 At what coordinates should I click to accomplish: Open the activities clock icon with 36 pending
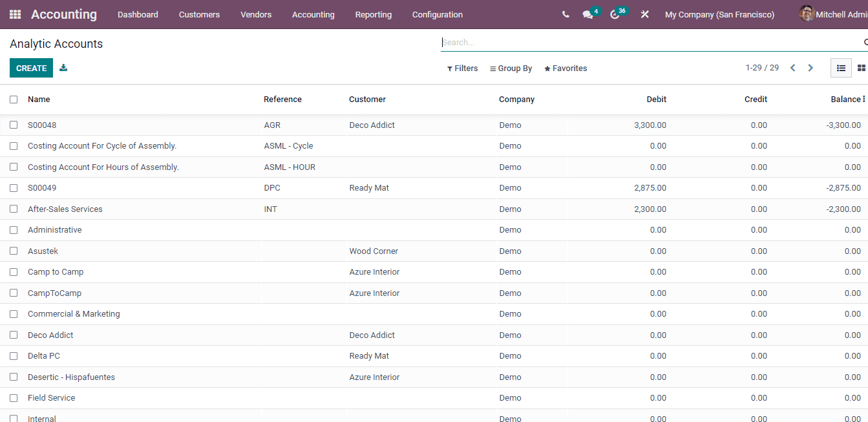615,14
